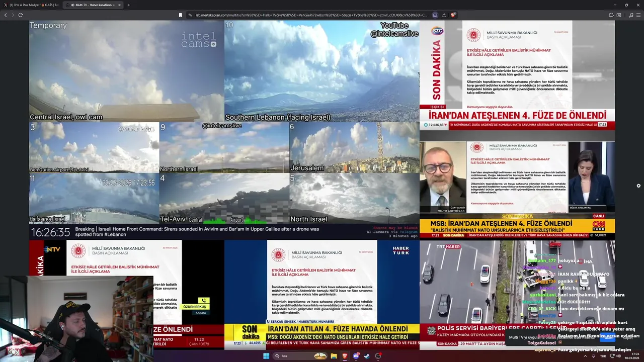Click the Habertürk stream panel
Viewport: 644px width, 362px height.
[322, 295]
